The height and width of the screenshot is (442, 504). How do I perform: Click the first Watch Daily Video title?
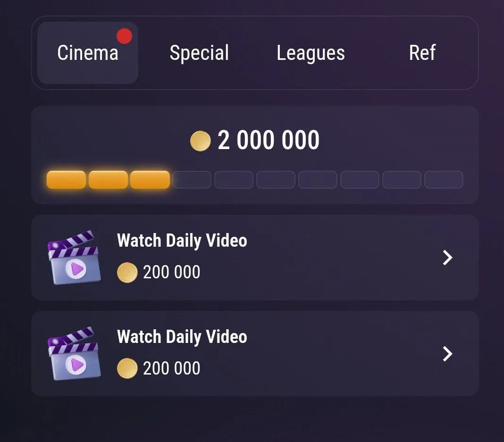182,240
